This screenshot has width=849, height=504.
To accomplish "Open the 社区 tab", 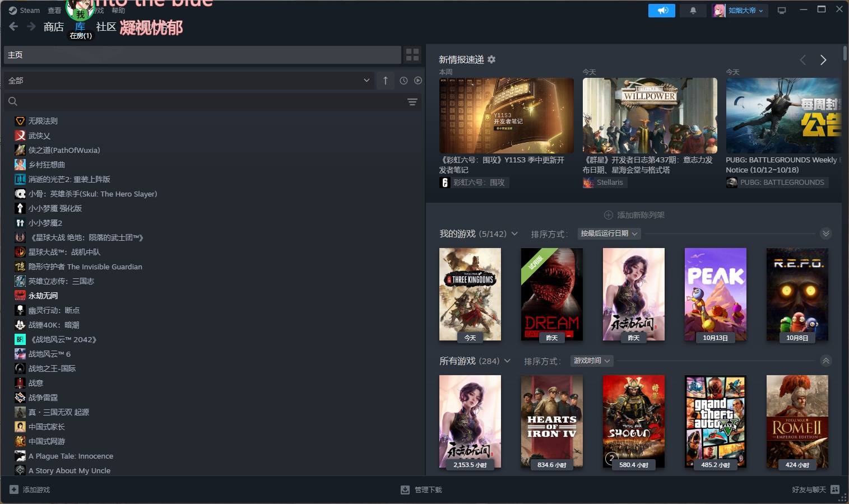I will point(106,27).
